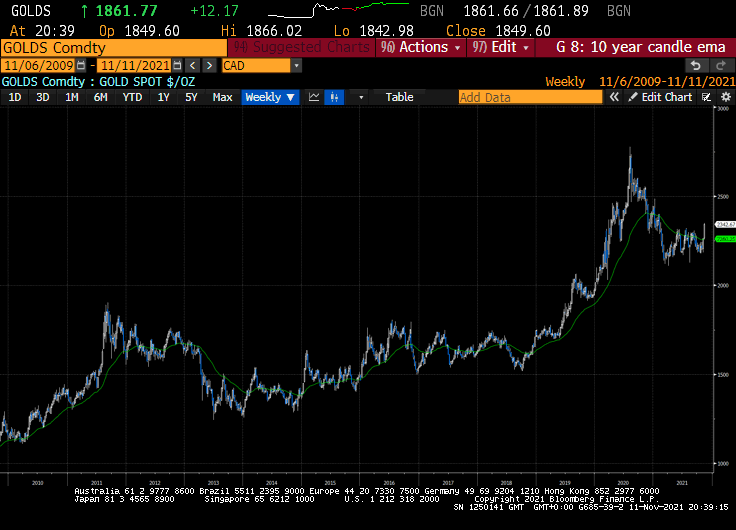Click the high value 1866.02

(274, 31)
